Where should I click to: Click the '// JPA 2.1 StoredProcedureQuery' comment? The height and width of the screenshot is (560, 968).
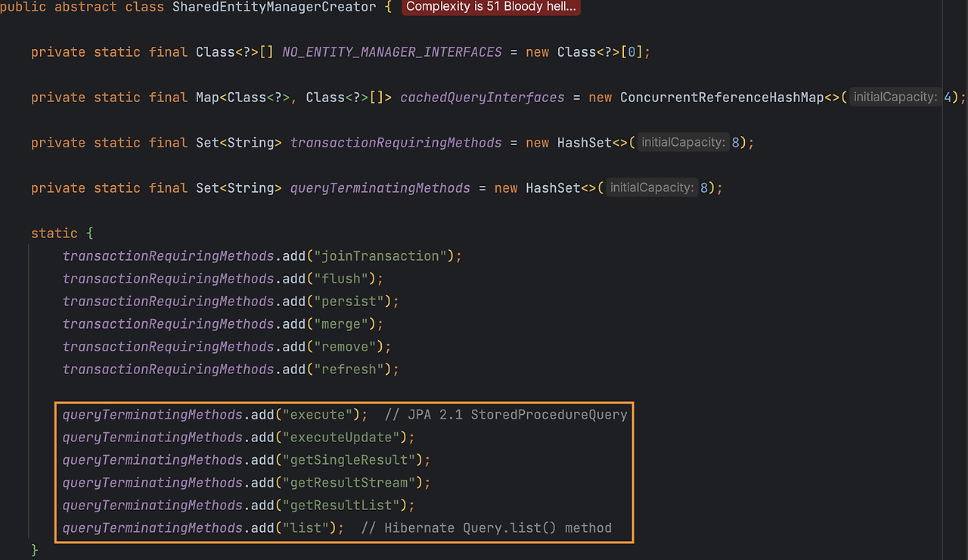click(506, 415)
